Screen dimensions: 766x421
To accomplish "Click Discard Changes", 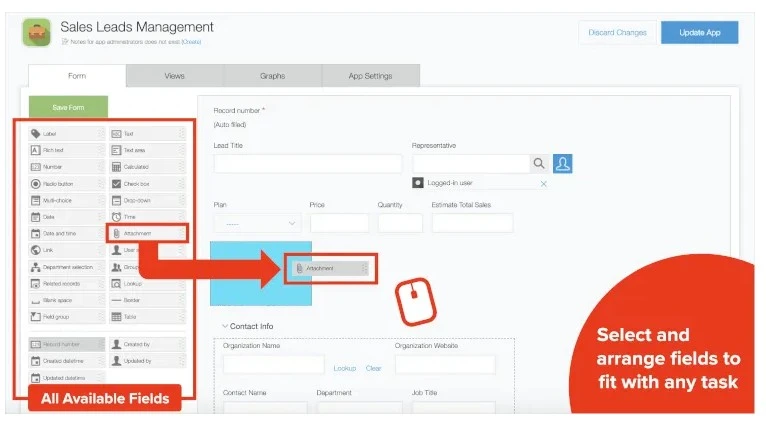I will click(x=617, y=33).
